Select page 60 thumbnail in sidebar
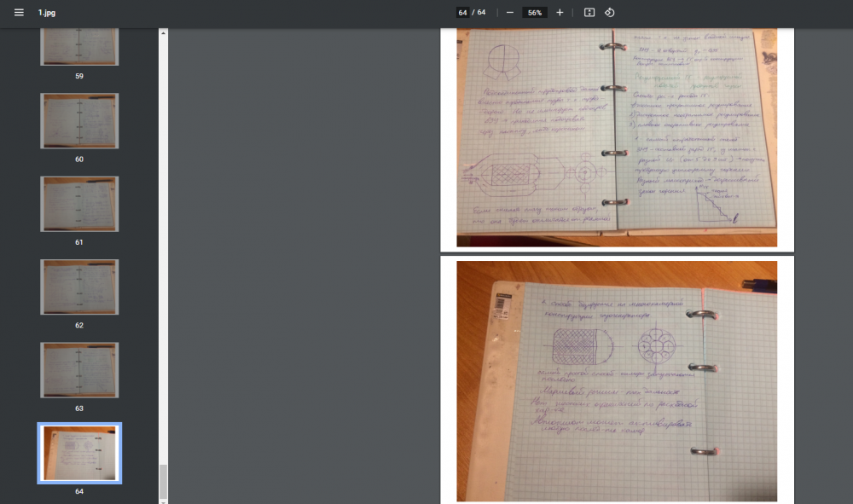The height and width of the screenshot is (504, 853). click(79, 121)
